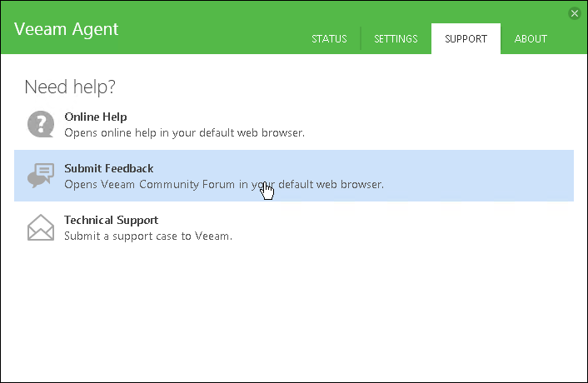Click the Technical Support envelope icon
The width and height of the screenshot is (588, 383).
(41, 227)
